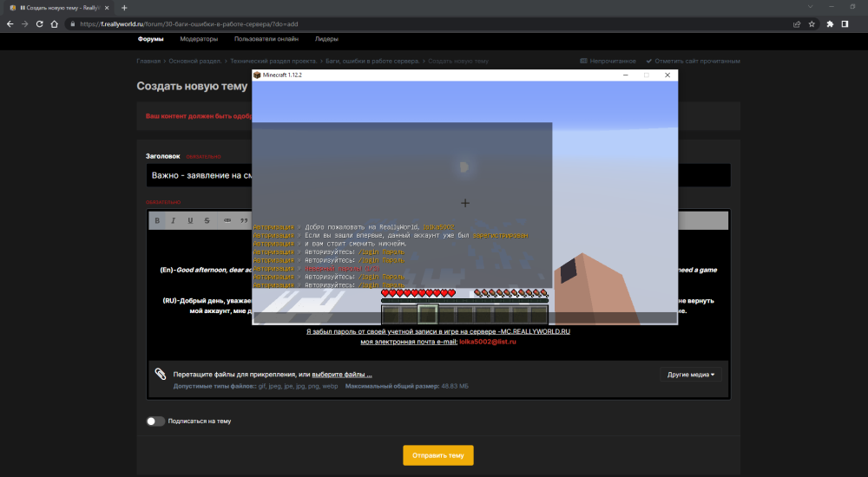Close the Minecraft 1.12.2 window
The width and height of the screenshot is (868, 477).
coord(667,75)
